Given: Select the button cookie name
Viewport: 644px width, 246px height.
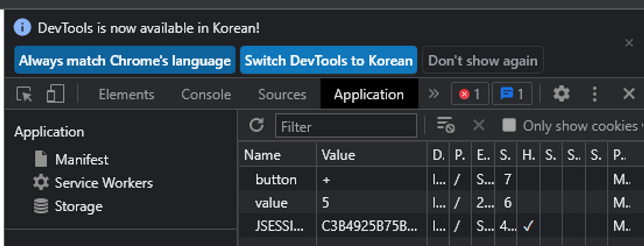Looking at the screenshot, I should [x=276, y=179].
